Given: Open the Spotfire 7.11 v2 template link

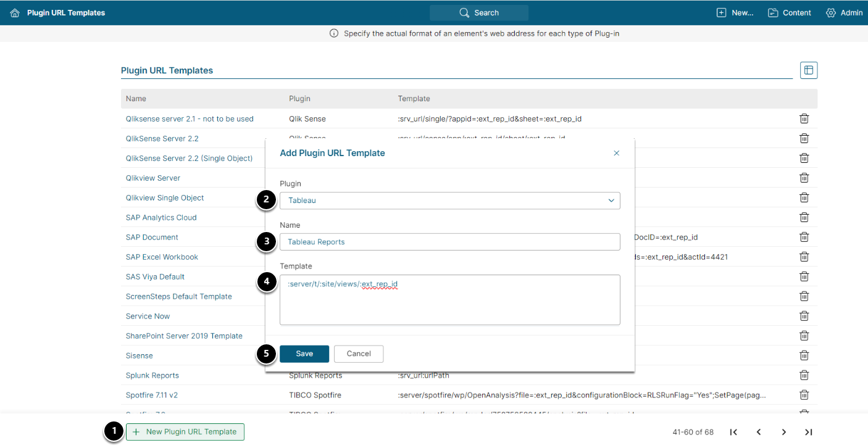Looking at the screenshot, I should click(x=152, y=395).
